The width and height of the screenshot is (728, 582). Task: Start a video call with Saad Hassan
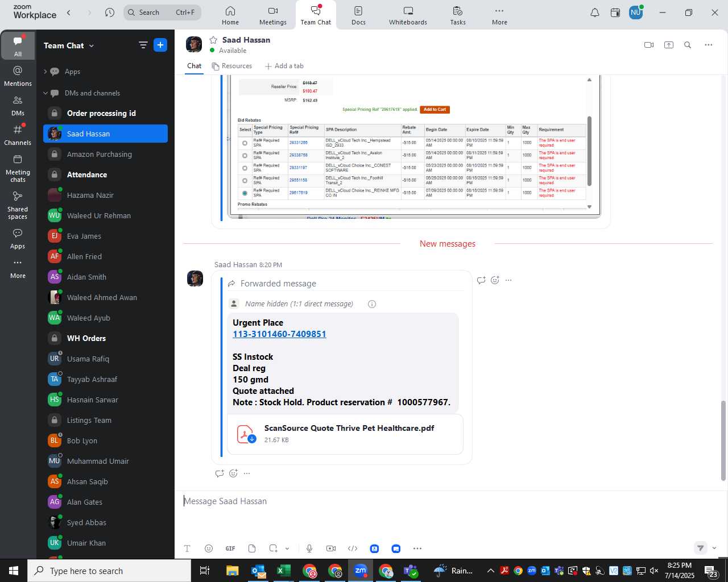(x=648, y=45)
